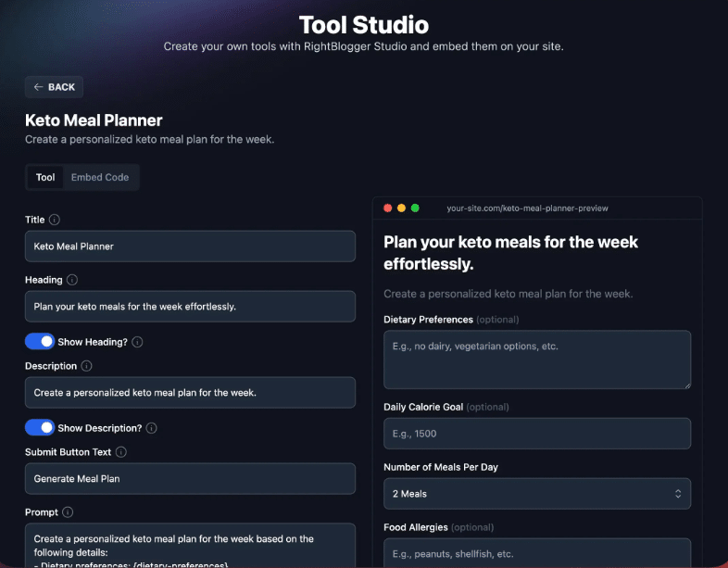Click the preview URL your-site.com/keto-meal-planner-preview

(x=527, y=208)
